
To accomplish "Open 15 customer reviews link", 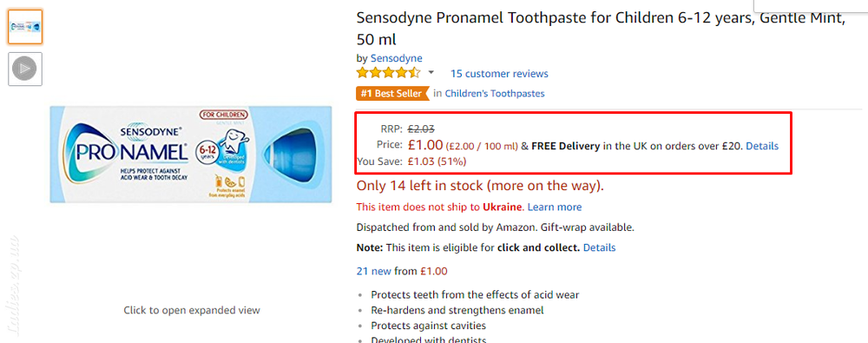I will pos(499,74).
